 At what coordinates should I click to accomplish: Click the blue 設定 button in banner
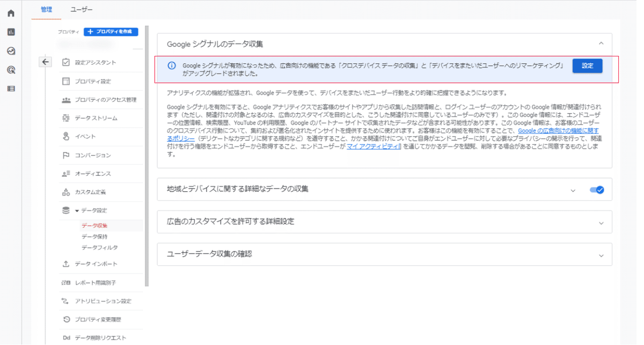[588, 66]
